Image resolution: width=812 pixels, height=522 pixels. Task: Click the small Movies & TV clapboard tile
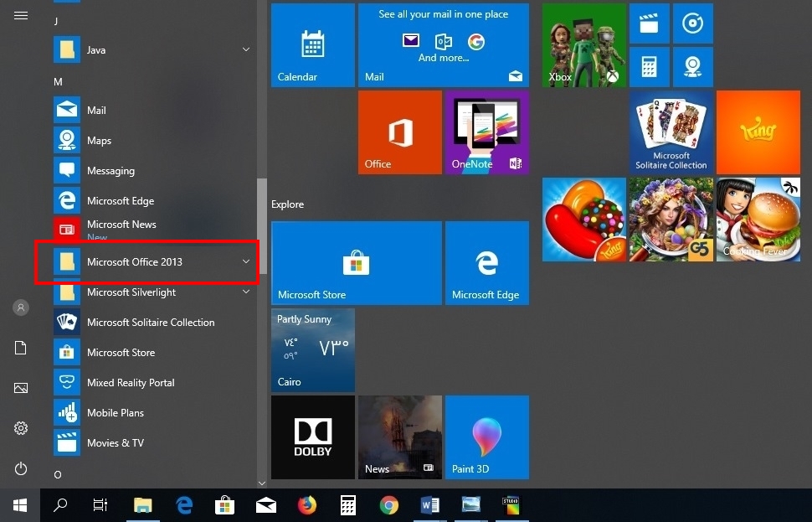click(650, 23)
